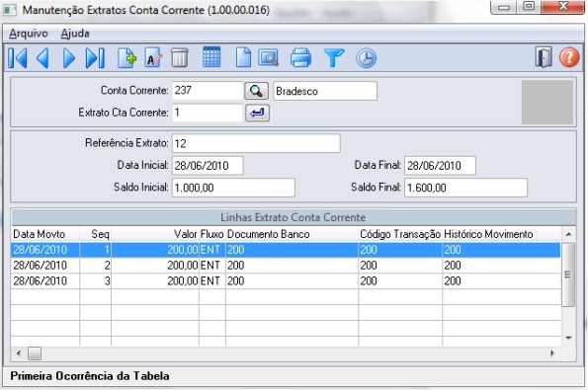The height and width of the screenshot is (390, 588).
Task: Click the print preview magnifier icon
Action: tap(269, 58)
